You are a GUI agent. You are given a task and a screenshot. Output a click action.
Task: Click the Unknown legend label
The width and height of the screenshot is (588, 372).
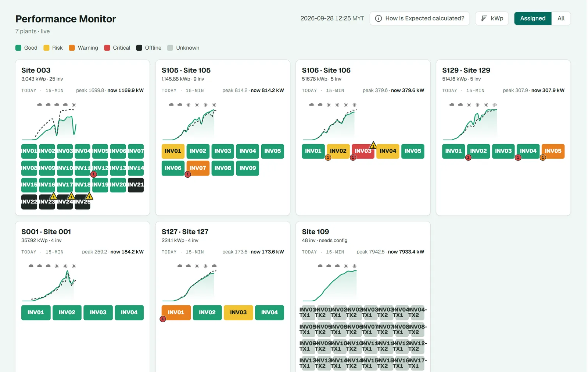pyautogui.click(x=187, y=48)
